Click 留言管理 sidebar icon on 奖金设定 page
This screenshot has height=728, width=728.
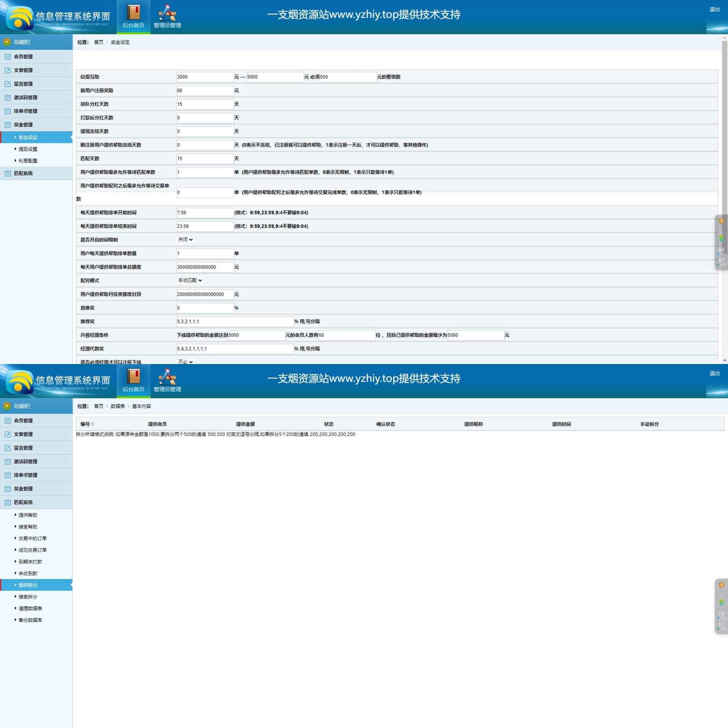[8, 84]
